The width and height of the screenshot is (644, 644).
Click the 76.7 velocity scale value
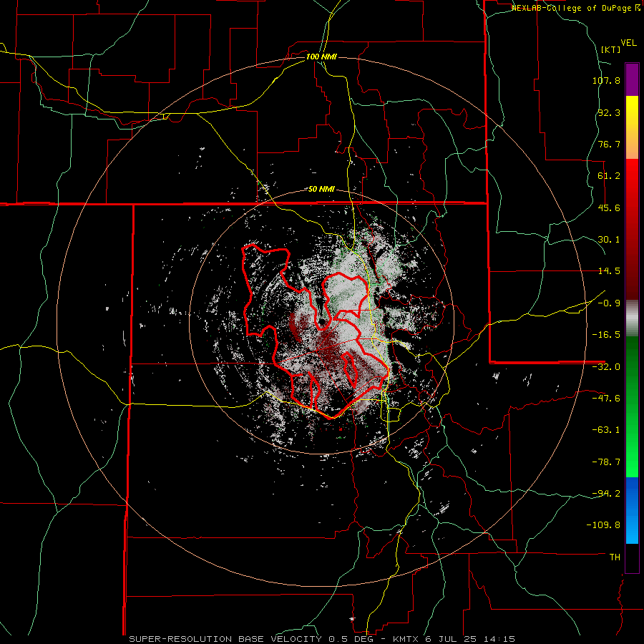coord(609,144)
